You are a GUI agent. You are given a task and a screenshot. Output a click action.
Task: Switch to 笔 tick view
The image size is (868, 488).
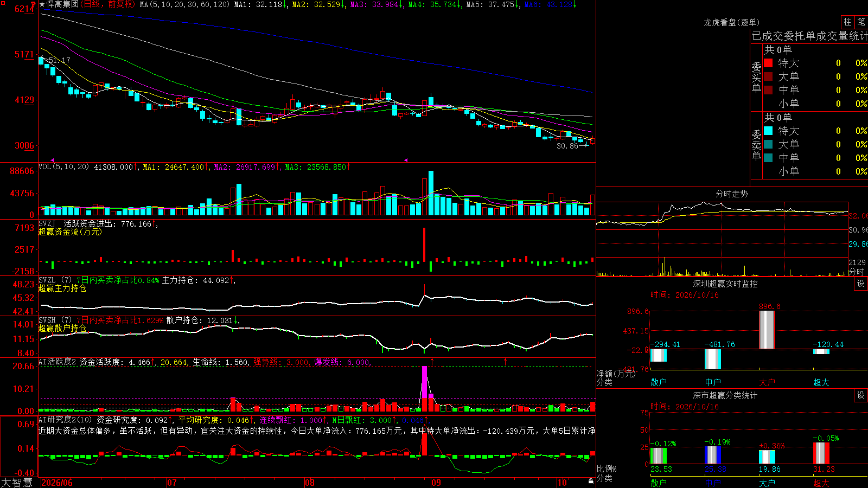point(861,22)
